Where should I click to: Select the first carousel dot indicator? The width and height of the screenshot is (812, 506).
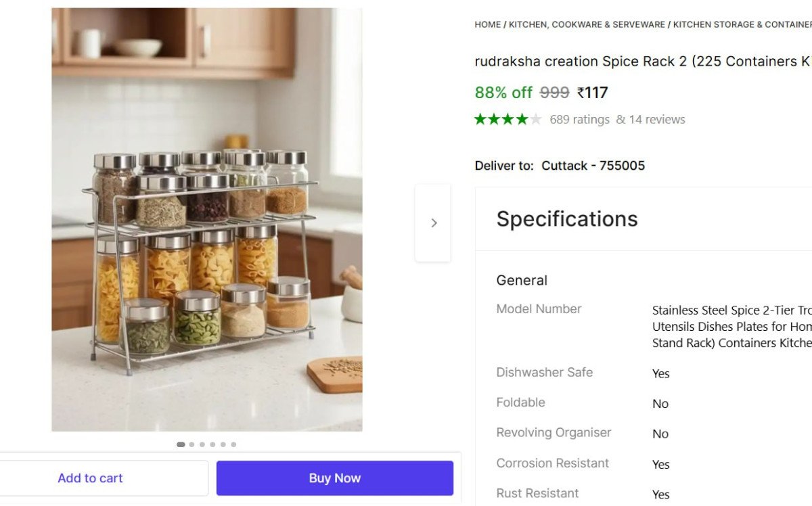pos(181,444)
